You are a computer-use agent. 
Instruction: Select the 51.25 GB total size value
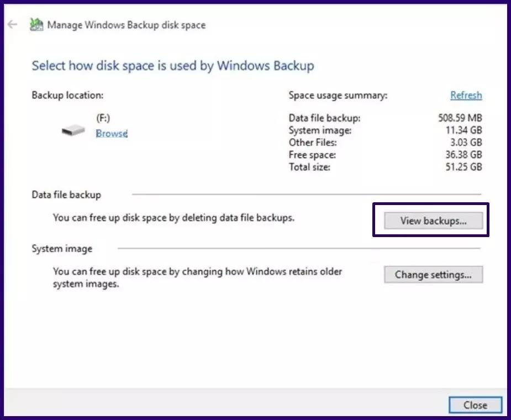463,167
